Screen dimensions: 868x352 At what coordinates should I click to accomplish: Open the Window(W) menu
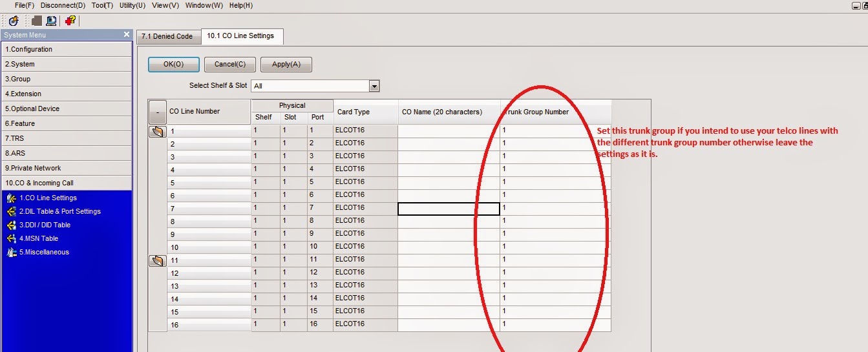(x=204, y=5)
